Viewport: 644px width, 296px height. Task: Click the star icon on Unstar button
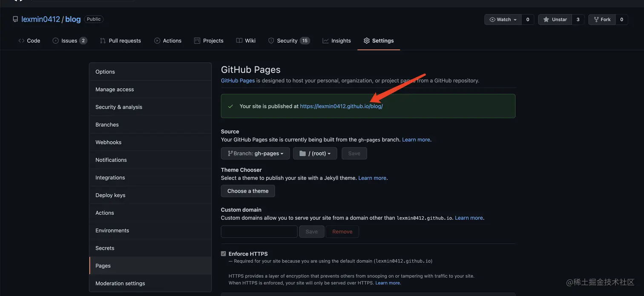coord(546,20)
